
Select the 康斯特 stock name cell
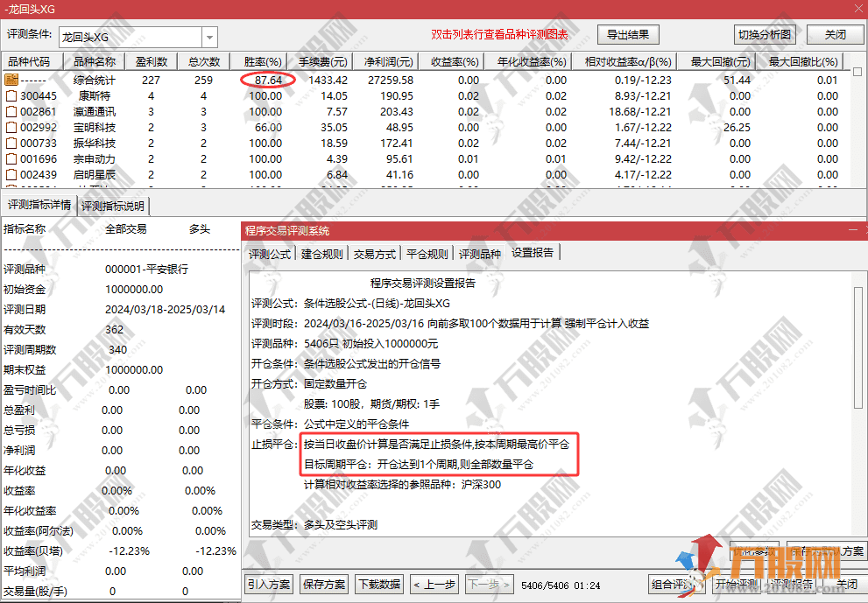[94, 95]
